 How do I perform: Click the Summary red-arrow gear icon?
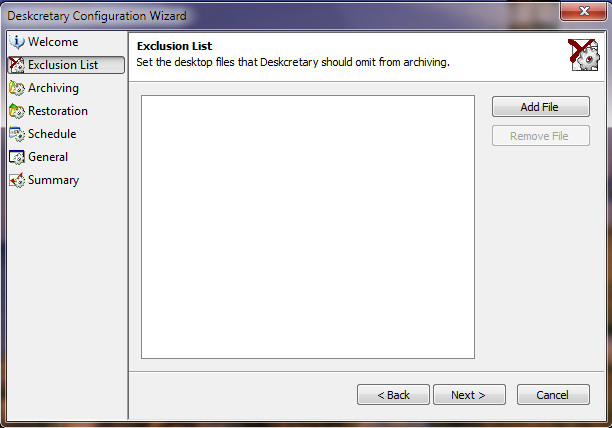(x=17, y=180)
